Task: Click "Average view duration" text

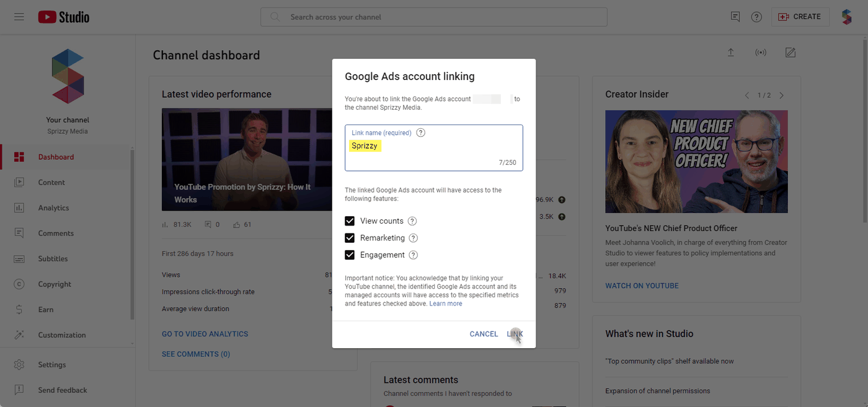Action: coord(195,309)
